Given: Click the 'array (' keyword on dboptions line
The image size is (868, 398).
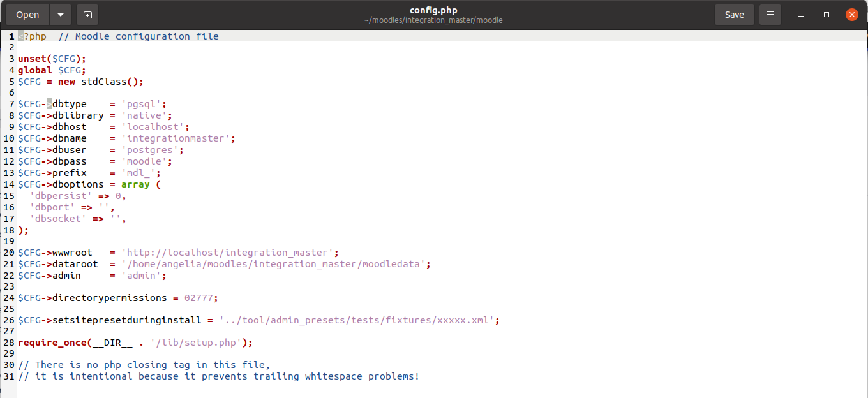Looking at the screenshot, I should (x=141, y=184).
